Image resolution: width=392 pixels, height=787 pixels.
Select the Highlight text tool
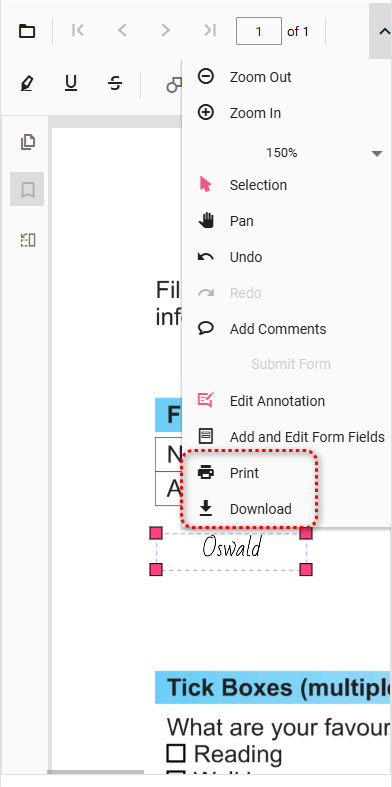(x=27, y=83)
